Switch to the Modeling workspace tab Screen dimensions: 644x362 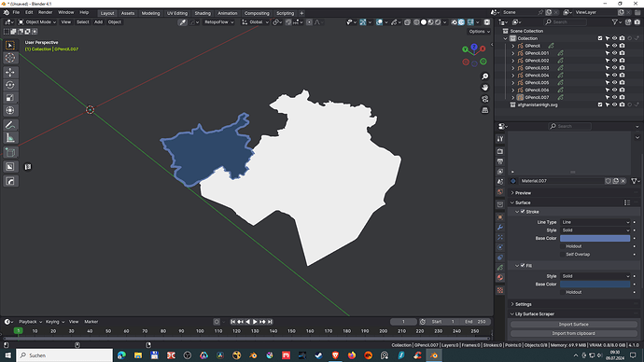coord(150,13)
